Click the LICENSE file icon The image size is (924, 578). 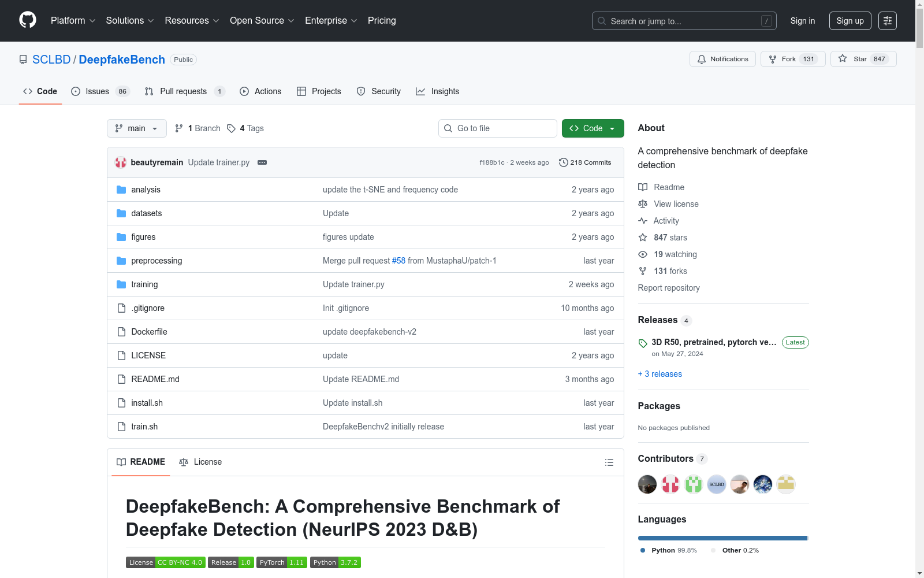point(121,355)
